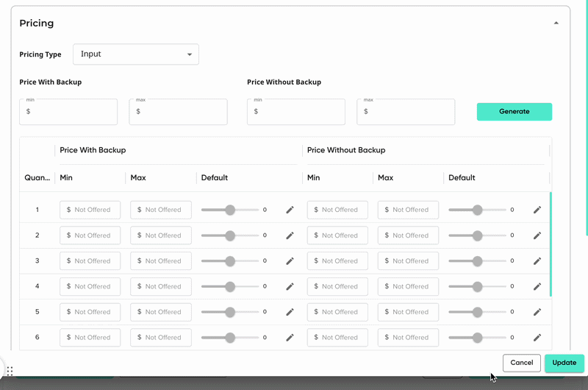
Task: Click the pencil icon for row 6 Price With Backup
Action: tap(290, 338)
